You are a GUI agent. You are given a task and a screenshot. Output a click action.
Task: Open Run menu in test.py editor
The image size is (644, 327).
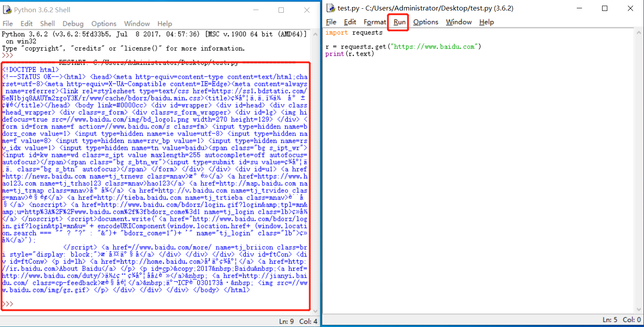[399, 22]
